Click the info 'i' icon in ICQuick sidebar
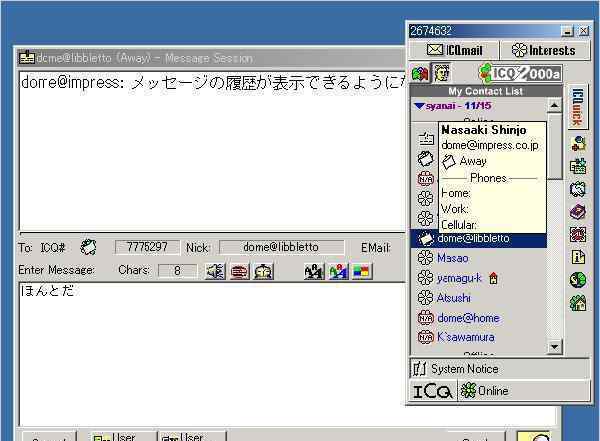Image resolution: width=600 pixels, height=441 pixels. (578, 257)
